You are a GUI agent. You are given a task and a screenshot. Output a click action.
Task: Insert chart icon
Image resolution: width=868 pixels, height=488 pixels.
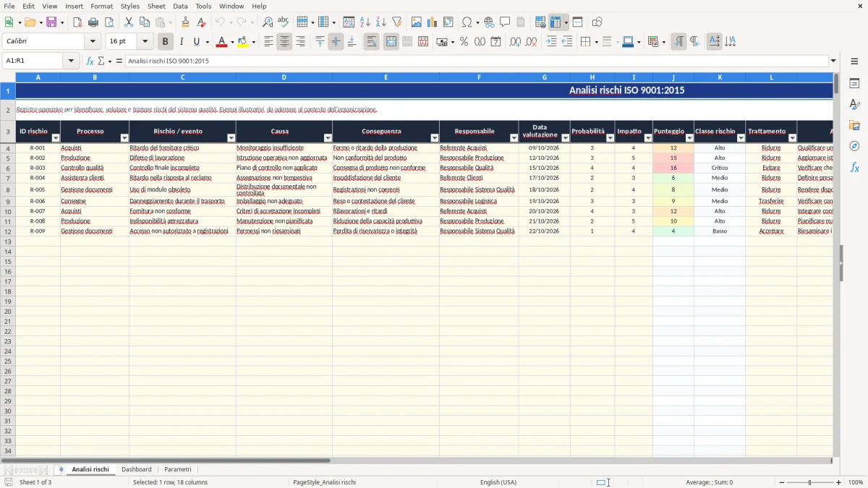pyautogui.click(x=433, y=22)
